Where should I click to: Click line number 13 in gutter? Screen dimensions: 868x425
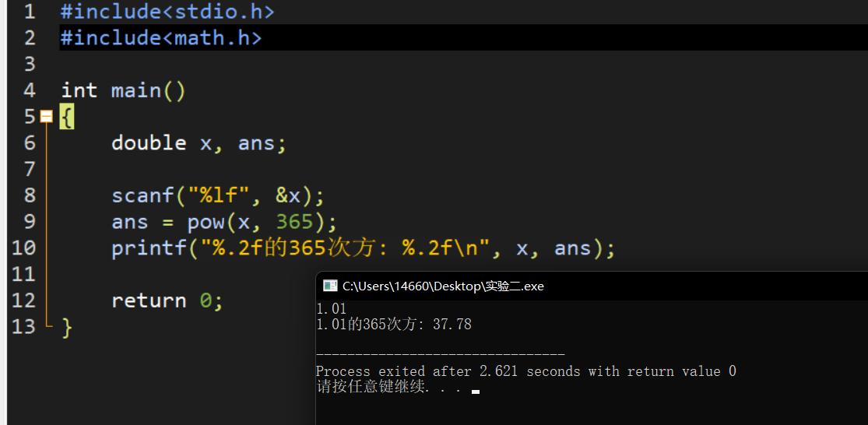click(x=24, y=326)
